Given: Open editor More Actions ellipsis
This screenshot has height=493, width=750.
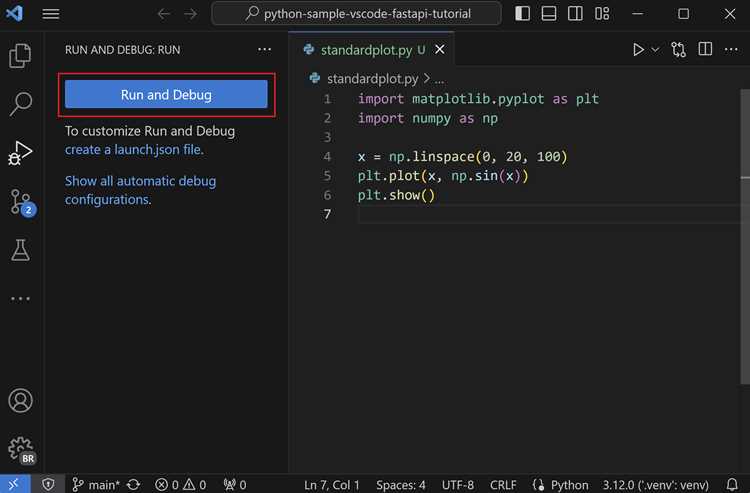Looking at the screenshot, I should point(731,49).
